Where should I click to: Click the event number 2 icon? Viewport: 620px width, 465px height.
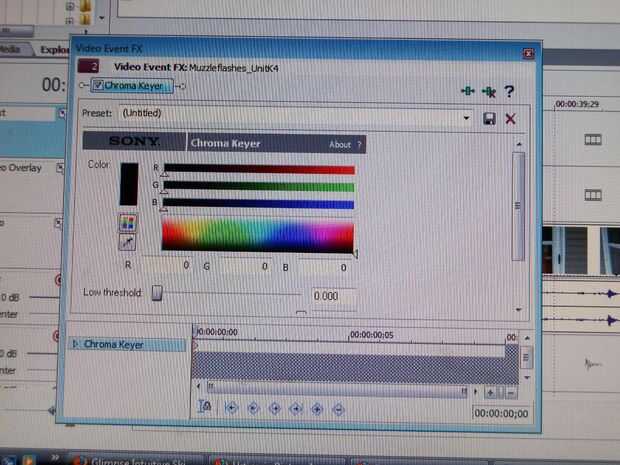point(88,66)
